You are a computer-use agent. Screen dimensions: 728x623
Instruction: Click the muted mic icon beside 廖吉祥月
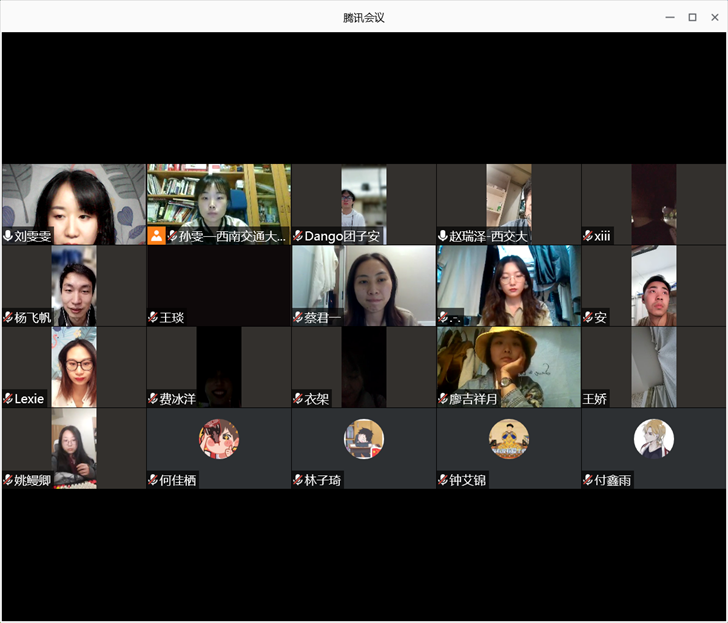[443, 399]
